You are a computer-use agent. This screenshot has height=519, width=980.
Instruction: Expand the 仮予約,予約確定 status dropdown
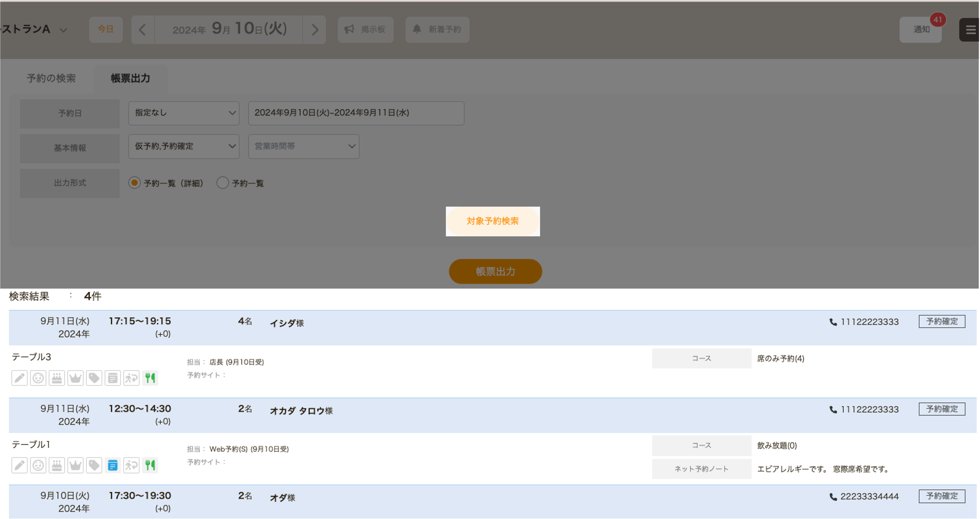[x=184, y=146]
